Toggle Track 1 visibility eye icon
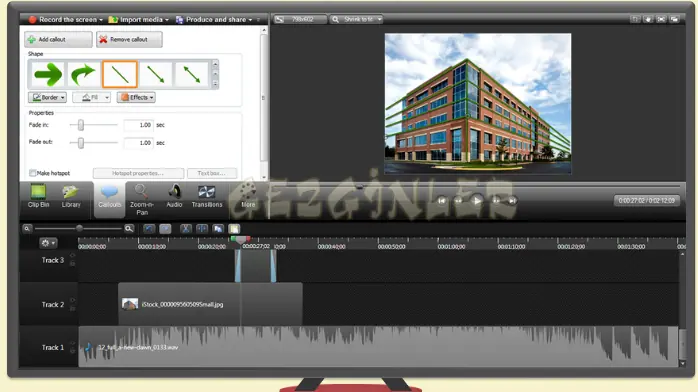698x392 pixels. pos(73,343)
